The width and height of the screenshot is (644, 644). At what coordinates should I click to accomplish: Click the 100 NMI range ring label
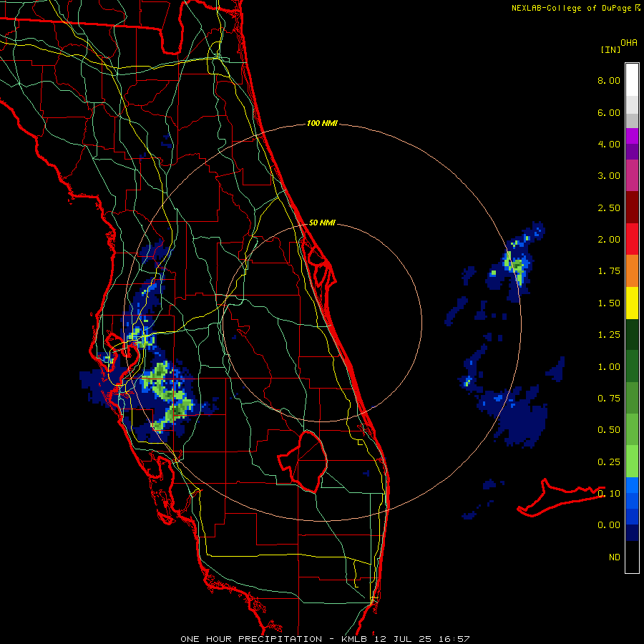pos(322,123)
